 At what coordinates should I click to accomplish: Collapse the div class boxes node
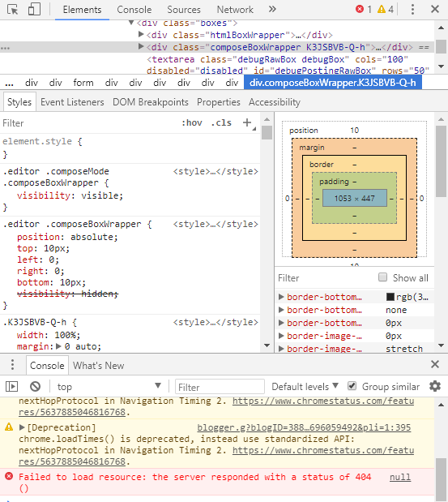click(130, 23)
